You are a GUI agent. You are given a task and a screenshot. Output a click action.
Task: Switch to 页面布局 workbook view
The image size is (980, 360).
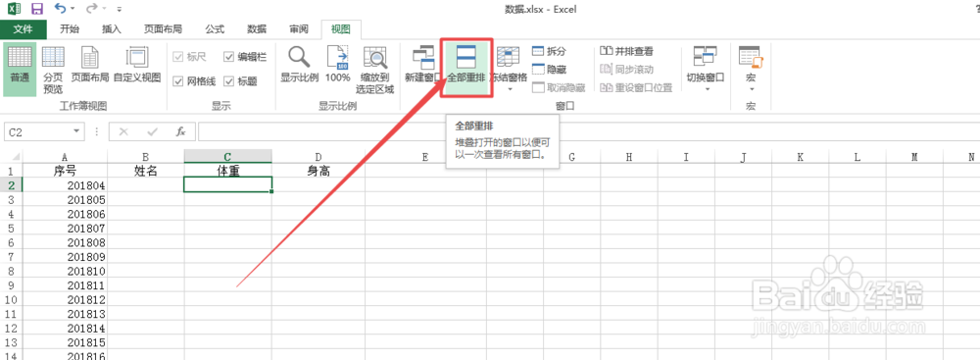click(89, 65)
